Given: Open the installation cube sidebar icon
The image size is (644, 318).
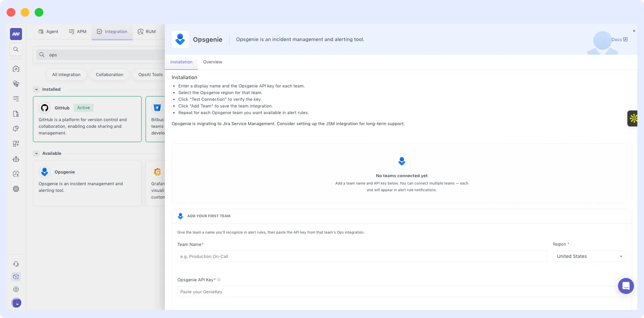Looking at the screenshot, I should click(16, 277).
